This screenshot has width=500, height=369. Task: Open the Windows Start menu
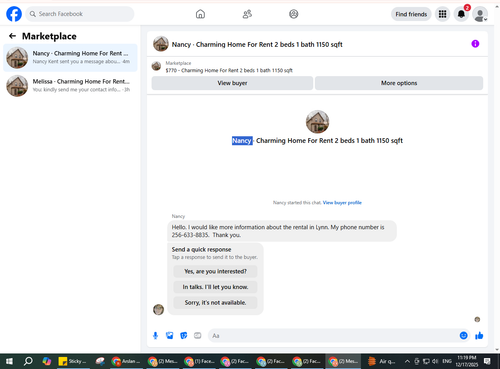click(x=9, y=361)
